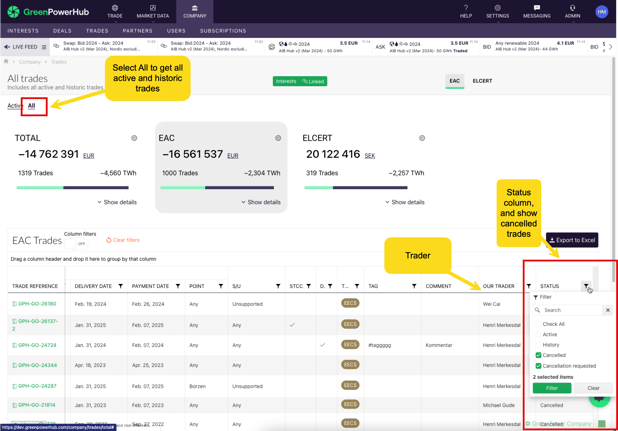Image resolution: width=618 pixels, height=431 pixels.
Task: Open Payment Date column filter icon
Action: pyautogui.click(x=178, y=286)
